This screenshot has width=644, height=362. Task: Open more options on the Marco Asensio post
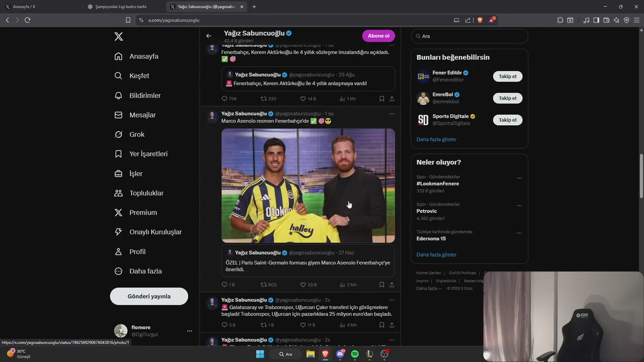tap(392, 114)
